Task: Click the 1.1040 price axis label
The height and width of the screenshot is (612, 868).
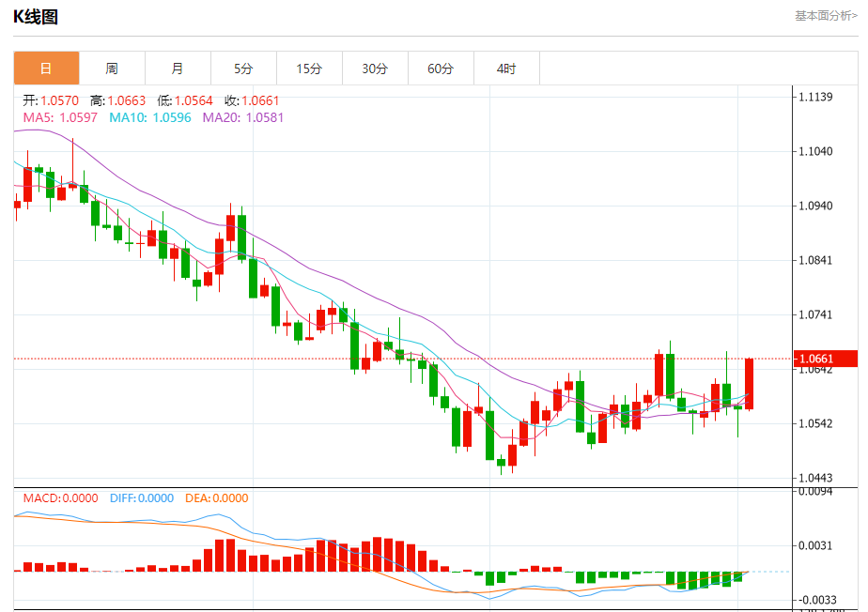Action: pos(815,151)
